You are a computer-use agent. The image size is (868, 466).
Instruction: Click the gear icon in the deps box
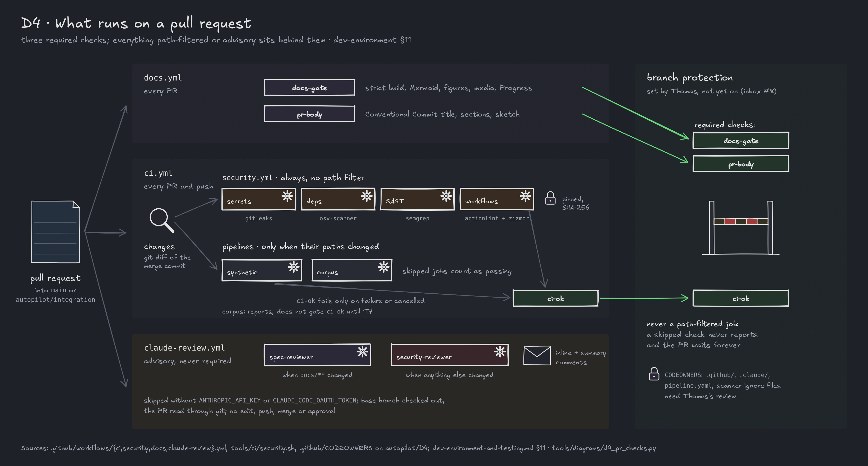367,196
